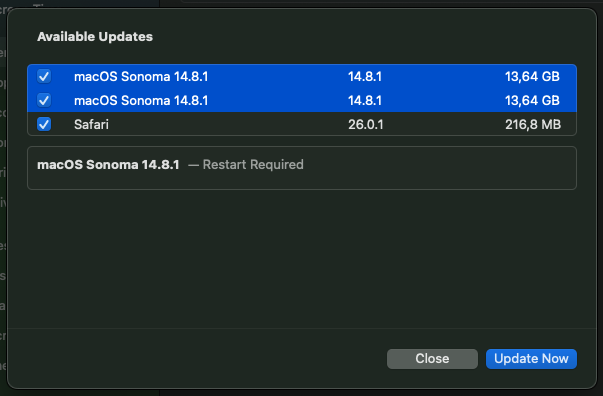This screenshot has height=396, width=603.
Task: Click the blank dialog area below the details box
Action: pos(302,258)
